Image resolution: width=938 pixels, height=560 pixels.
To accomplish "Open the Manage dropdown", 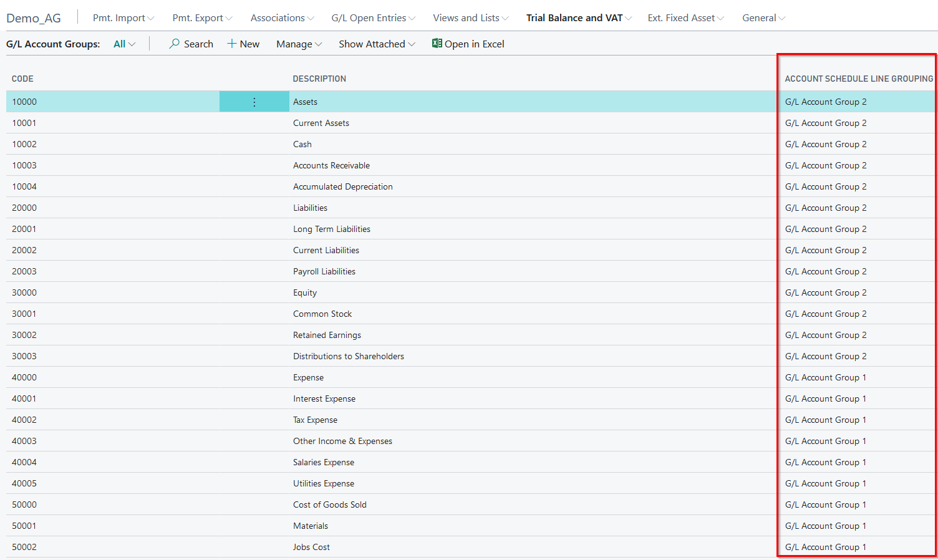I will point(299,44).
